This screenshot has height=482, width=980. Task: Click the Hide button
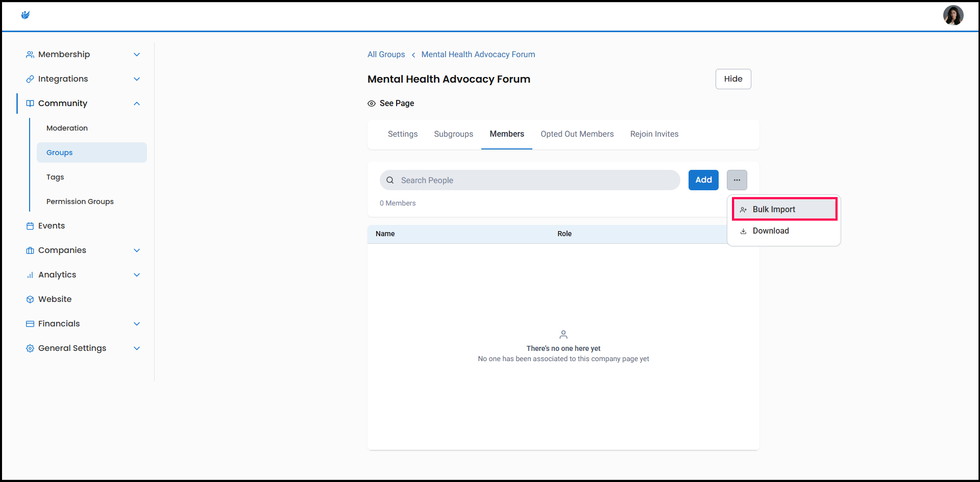tap(732, 79)
